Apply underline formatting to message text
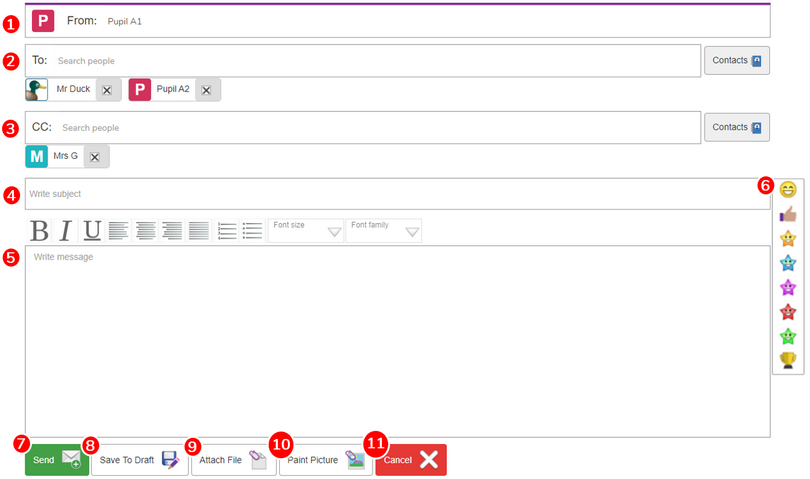This screenshot has height=479, width=810. [x=92, y=230]
